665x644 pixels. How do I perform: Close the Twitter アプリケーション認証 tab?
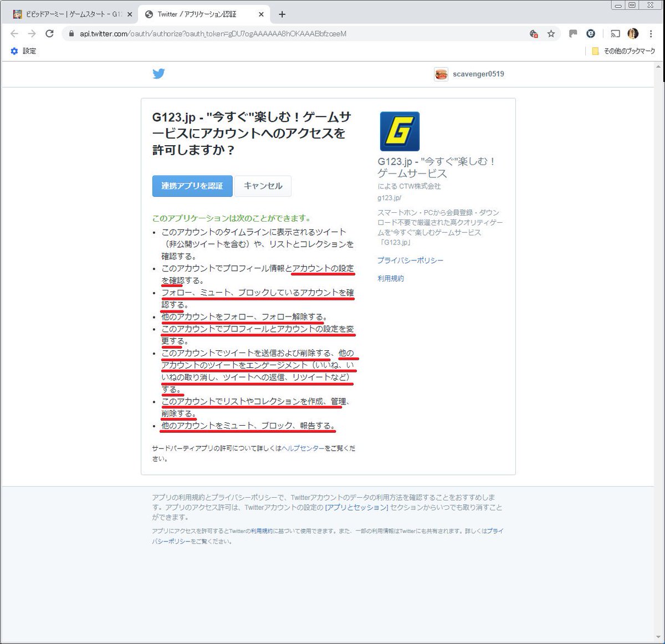point(262,14)
